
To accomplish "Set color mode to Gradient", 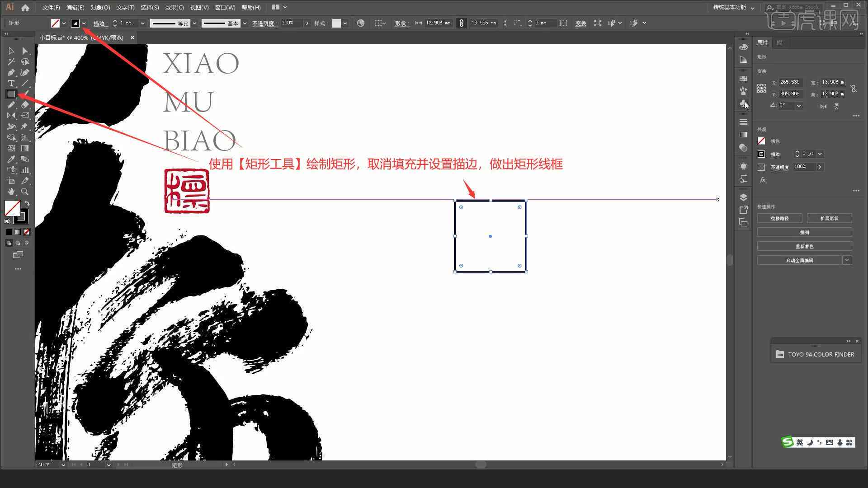I will pyautogui.click(x=18, y=232).
